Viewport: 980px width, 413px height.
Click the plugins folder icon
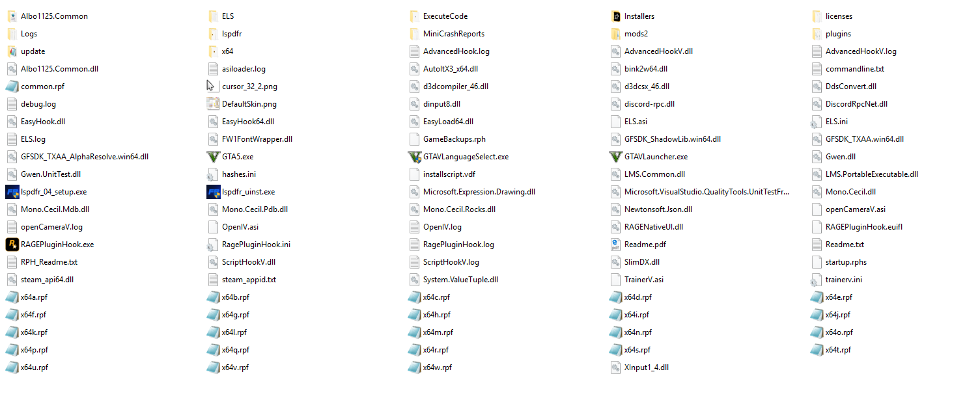click(817, 34)
